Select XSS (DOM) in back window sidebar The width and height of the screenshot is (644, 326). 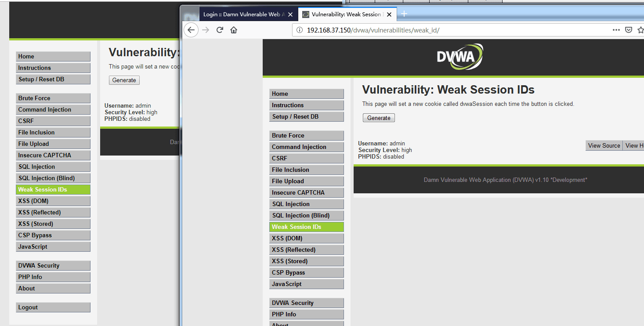53,201
